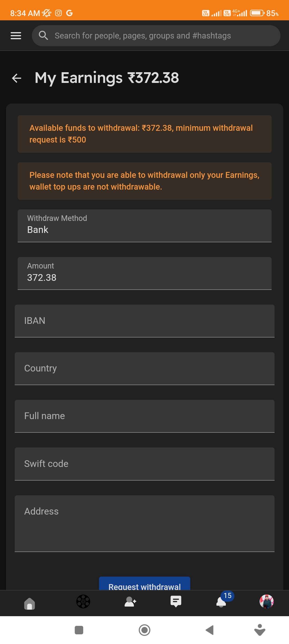
Task: Open the friend requests tab
Action: (130, 602)
